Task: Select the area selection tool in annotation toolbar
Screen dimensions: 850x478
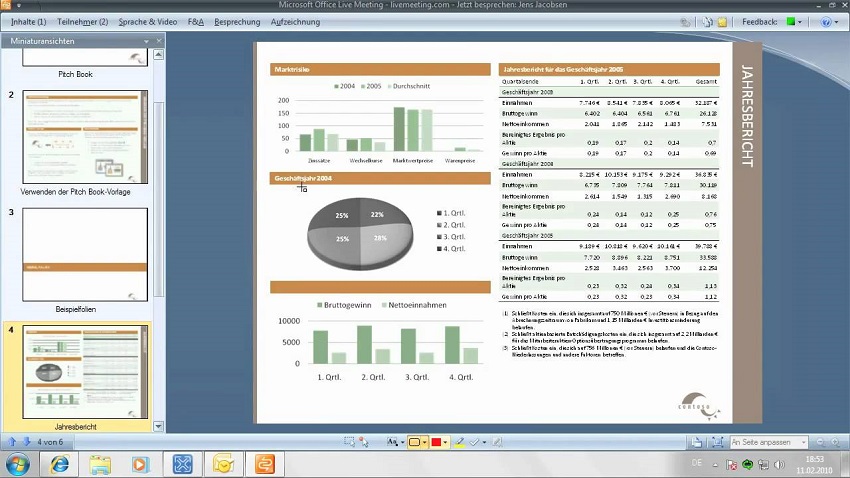Action: click(x=350, y=442)
